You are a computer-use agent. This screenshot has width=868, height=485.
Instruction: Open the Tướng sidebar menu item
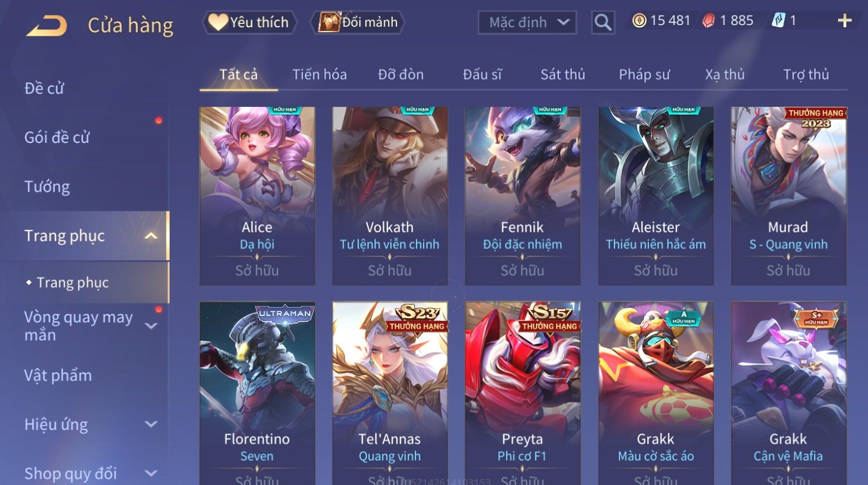pos(47,186)
